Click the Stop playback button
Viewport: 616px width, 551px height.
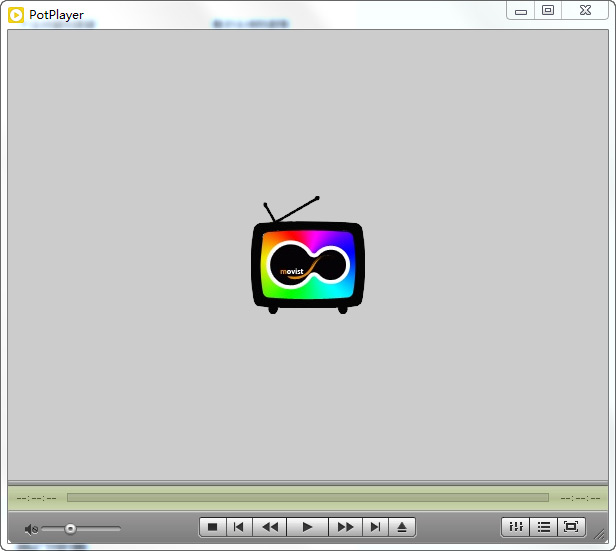[x=213, y=527]
